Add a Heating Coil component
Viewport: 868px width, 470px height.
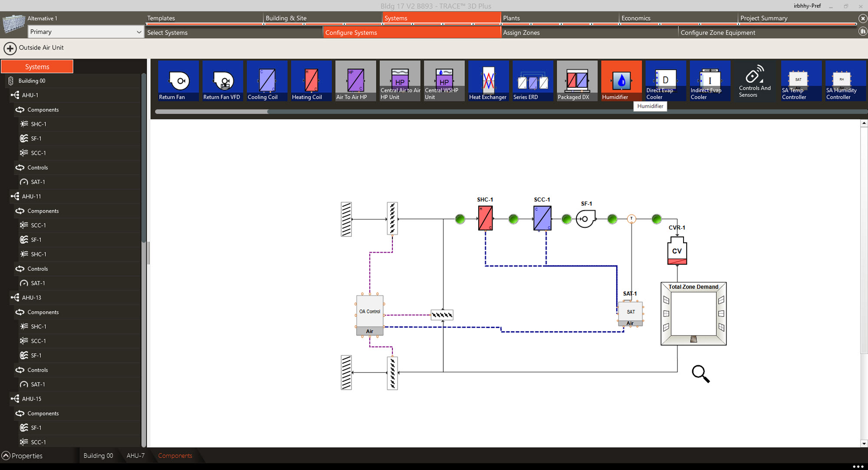click(310, 80)
